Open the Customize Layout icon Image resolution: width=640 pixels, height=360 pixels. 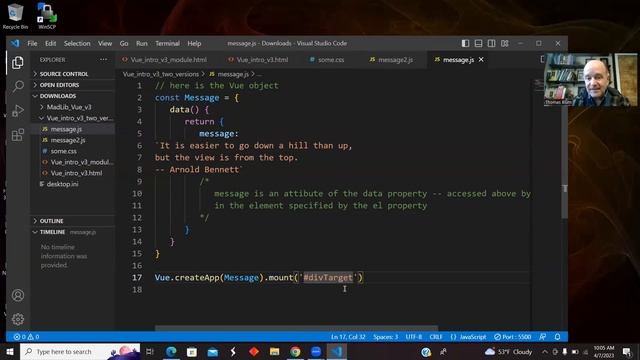tap(505, 43)
